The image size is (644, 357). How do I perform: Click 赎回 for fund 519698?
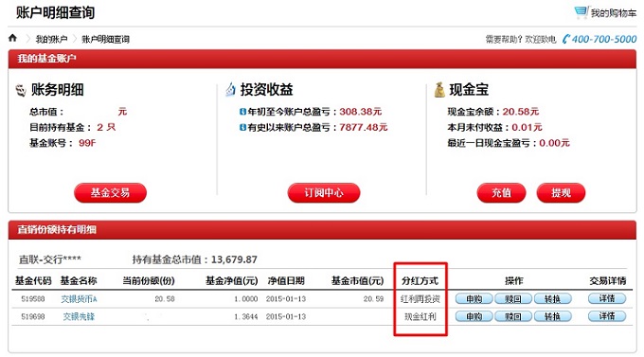[x=513, y=316]
